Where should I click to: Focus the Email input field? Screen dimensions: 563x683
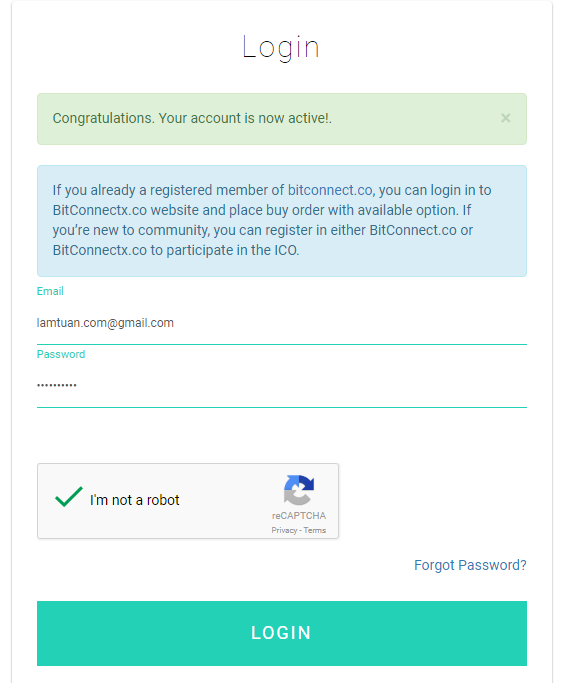[282, 323]
